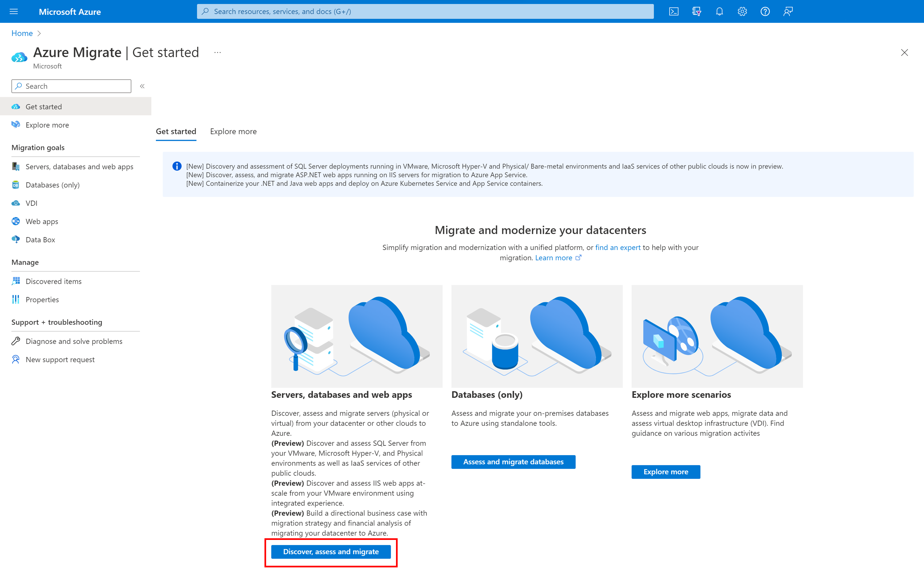
Task: Switch to the Explore more tab
Action: pos(233,131)
